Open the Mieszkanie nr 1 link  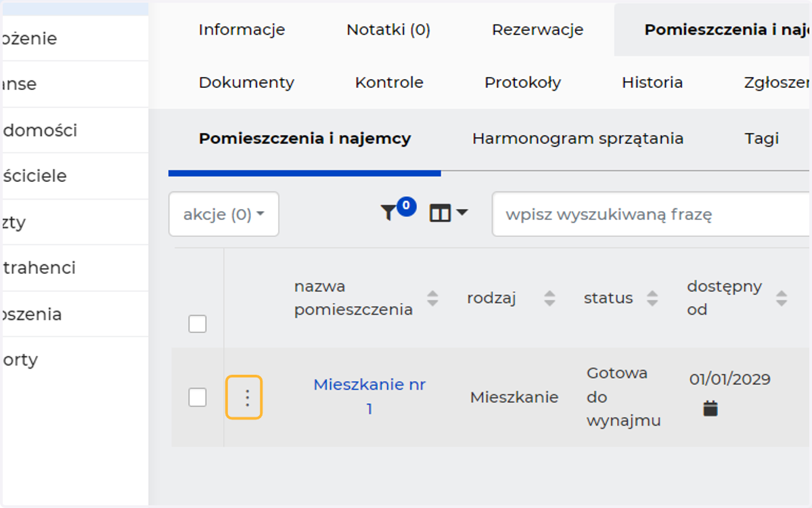pyautogui.click(x=369, y=396)
